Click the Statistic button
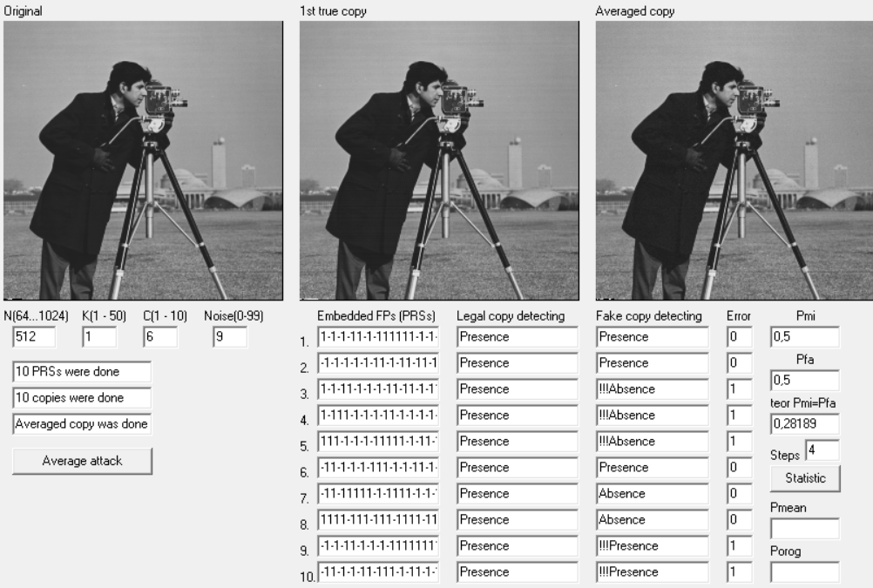873x588 pixels. 805,478
